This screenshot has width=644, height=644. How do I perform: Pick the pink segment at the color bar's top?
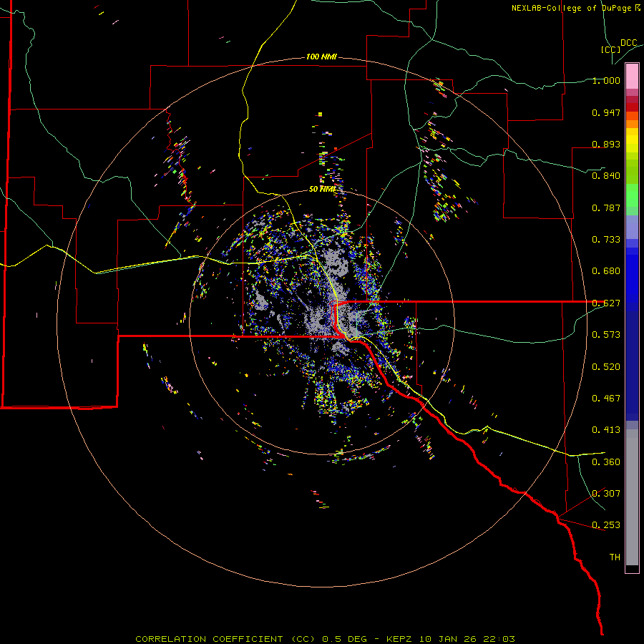coord(632,76)
